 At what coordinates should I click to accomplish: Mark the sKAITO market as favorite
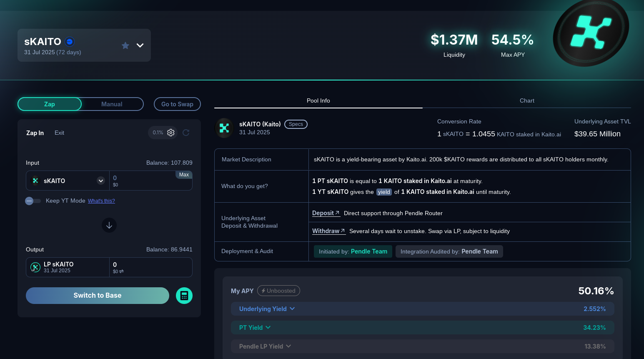tap(125, 45)
